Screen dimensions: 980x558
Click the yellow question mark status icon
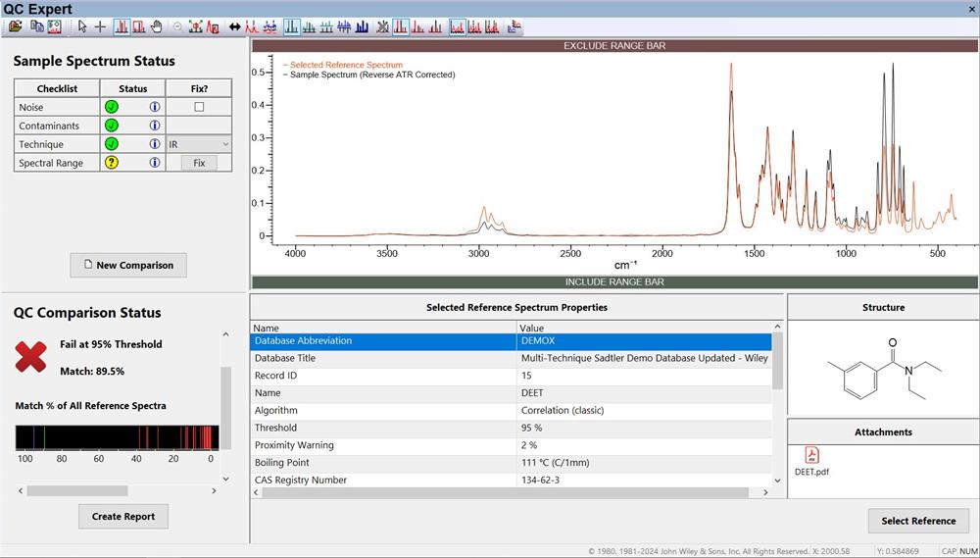(111, 163)
